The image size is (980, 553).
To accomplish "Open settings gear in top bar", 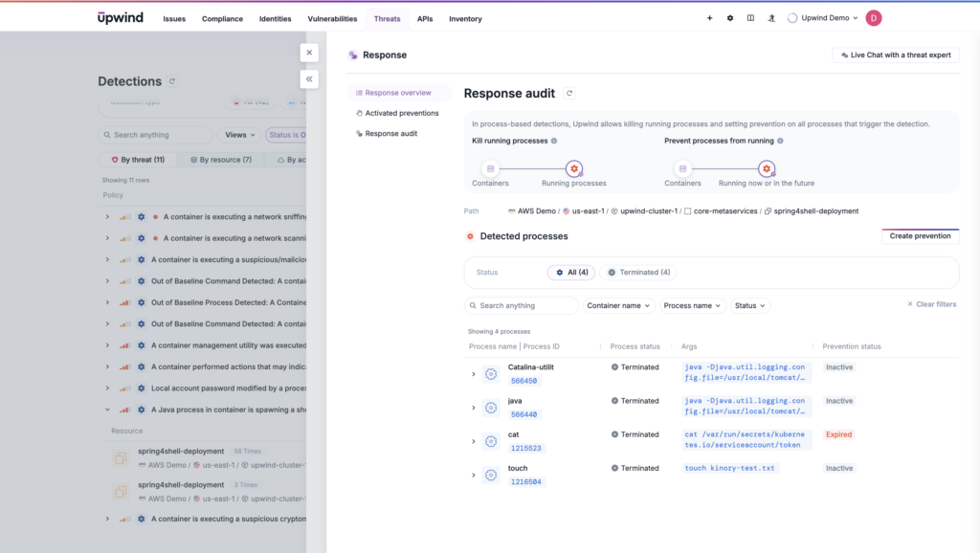I will pos(730,18).
